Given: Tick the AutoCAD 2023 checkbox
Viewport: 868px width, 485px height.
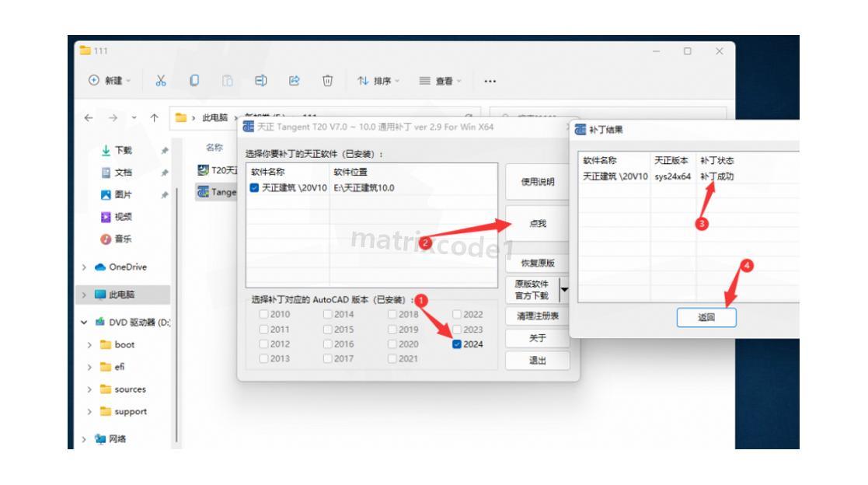Looking at the screenshot, I should tap(457, 330).
